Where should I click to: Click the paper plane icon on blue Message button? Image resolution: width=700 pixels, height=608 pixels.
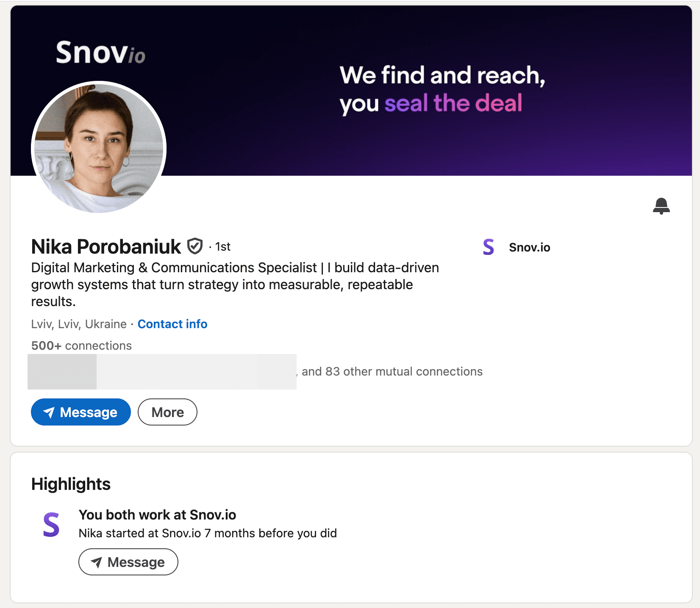pos(49,412)
